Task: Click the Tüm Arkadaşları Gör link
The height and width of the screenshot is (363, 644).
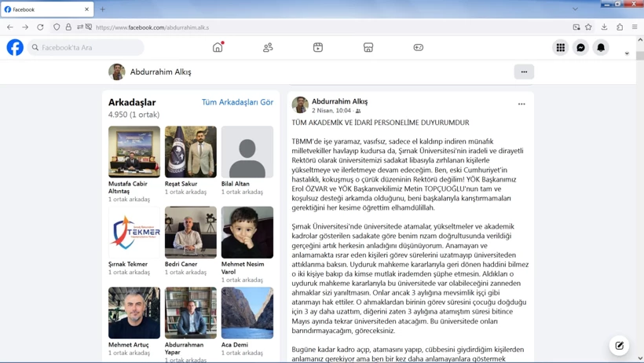Action: click(237, 102)
